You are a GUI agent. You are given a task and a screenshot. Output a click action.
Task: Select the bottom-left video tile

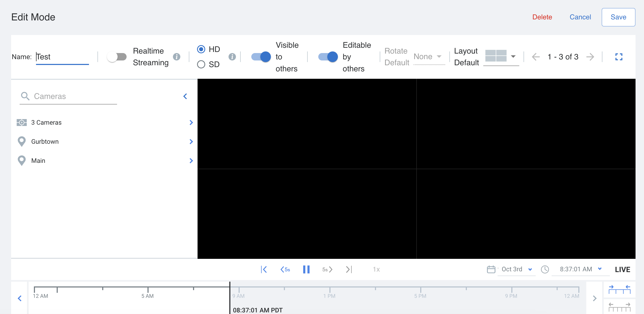coord(307,214)
